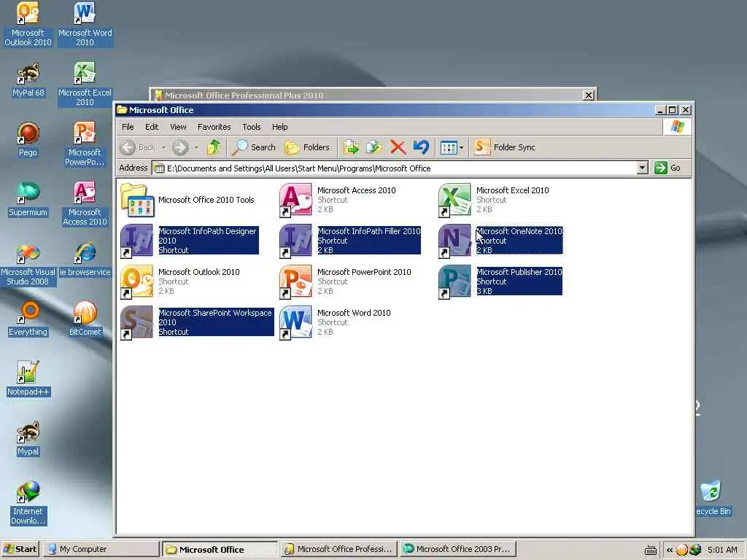Open the Tools menu
Image resolution: width=747 pixels, height=560 pixels.
pyautogui.click(x=252, y=127)
